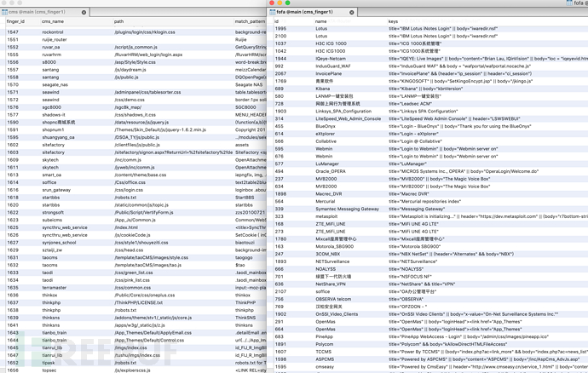The width and height of the screenshot is (588, 373).
Task: Select finger_id 1547 cell
Action: [13, 32]
